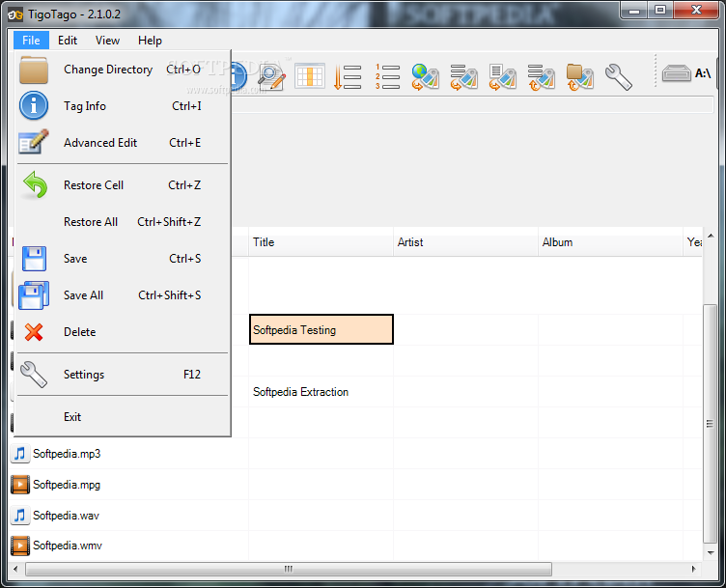Click the globe with tags toolbar icon

(x=425, y=77)
